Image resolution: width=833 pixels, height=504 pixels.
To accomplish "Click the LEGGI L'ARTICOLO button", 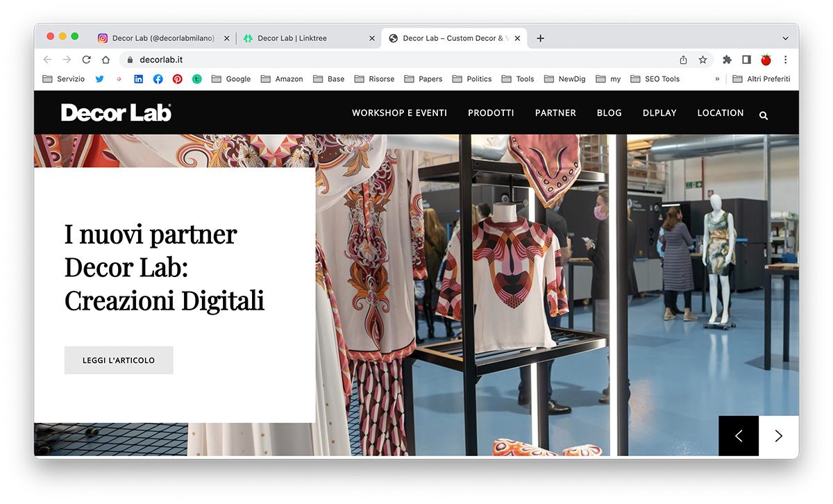I will (x=119, y=360).
